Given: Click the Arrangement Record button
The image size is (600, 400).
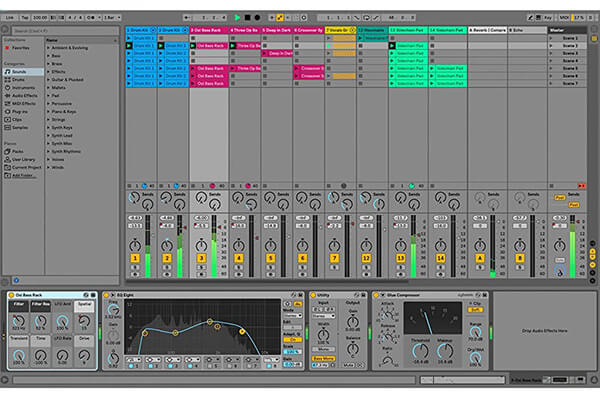Looking at the screenshot, I should tap(258, 18).
